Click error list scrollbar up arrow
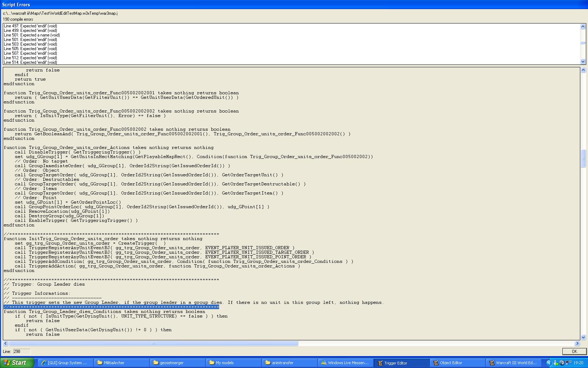Screen dimensions: 588x368 tap(583, 26)
